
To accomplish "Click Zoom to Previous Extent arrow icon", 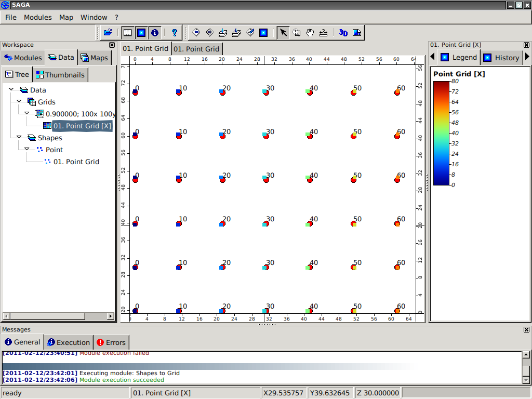I will [196, 33].
